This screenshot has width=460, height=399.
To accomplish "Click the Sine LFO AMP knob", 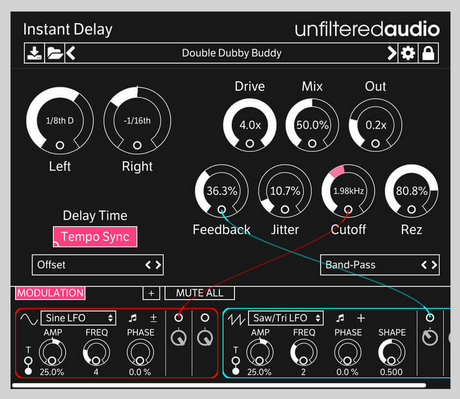I will tap(52, 353).
